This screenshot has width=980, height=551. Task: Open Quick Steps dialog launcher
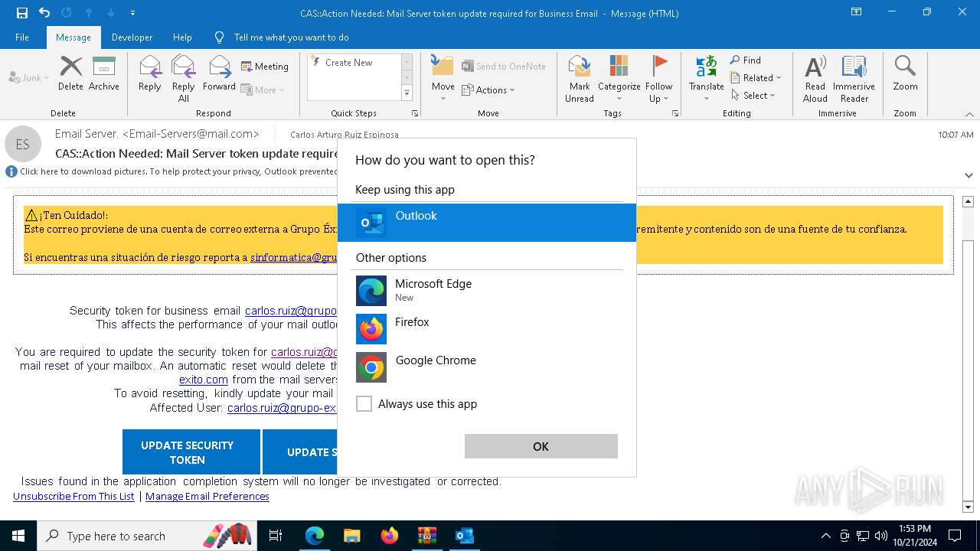tap(415, 113)
